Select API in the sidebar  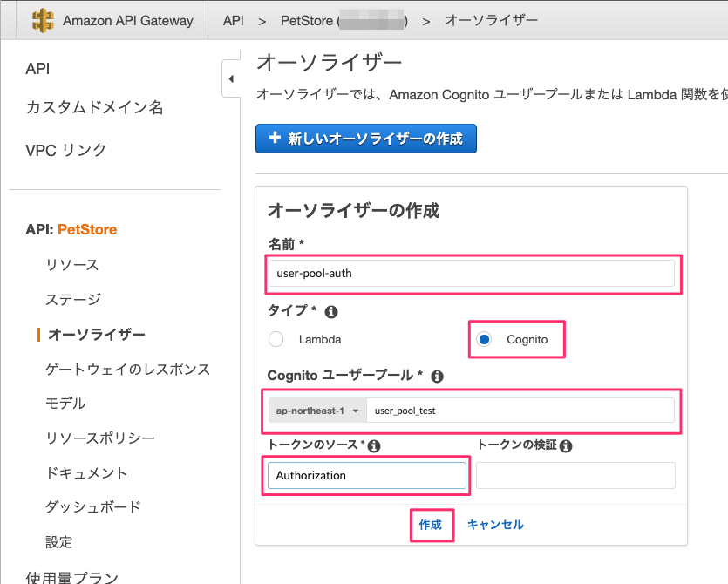pos(37,69)
